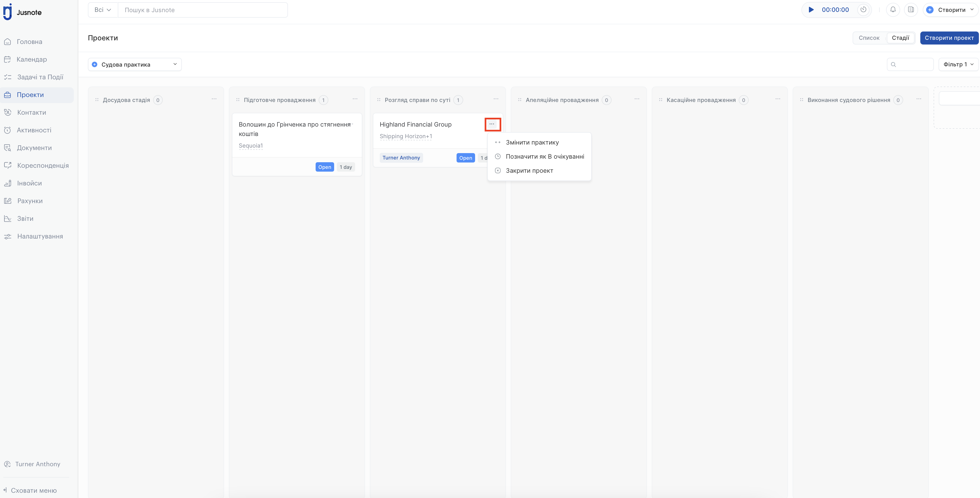Open the Всі search scope dropdown
This screenshot has height=498, width=980.
[103, 10]
